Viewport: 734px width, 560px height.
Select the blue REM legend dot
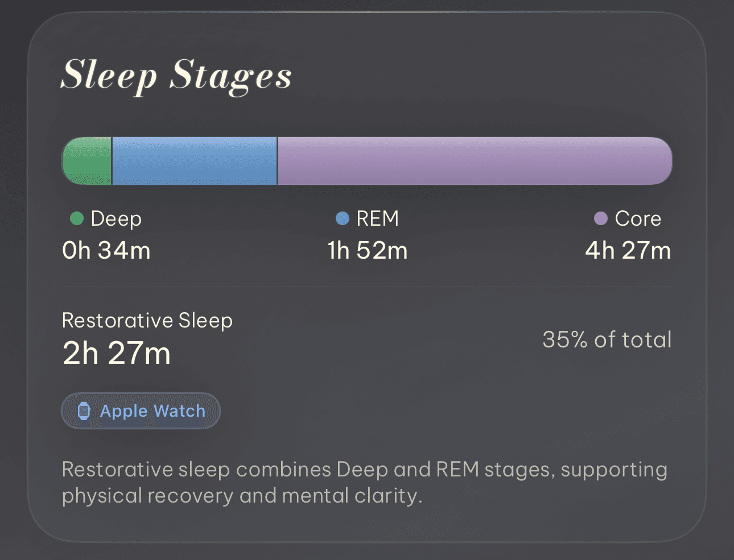coord(343,218)
